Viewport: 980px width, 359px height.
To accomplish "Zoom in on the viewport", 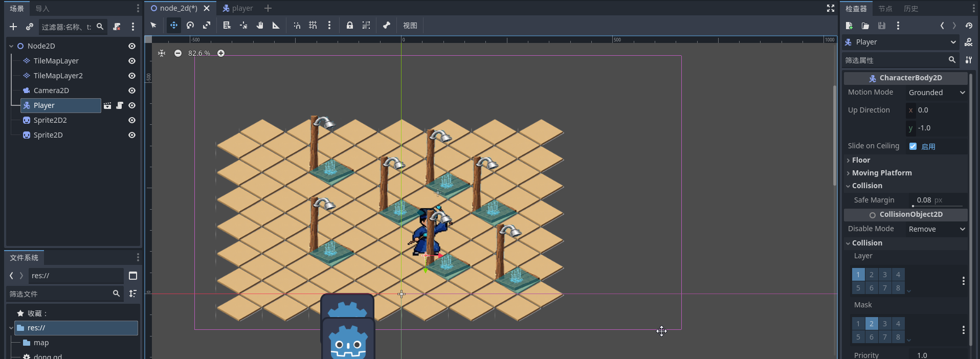I will tap(221, 53).
